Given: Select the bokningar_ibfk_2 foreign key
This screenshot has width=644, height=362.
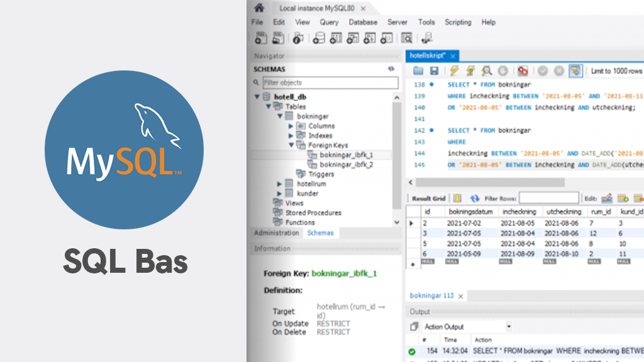Looking at the screenshot, I should 347,164.
